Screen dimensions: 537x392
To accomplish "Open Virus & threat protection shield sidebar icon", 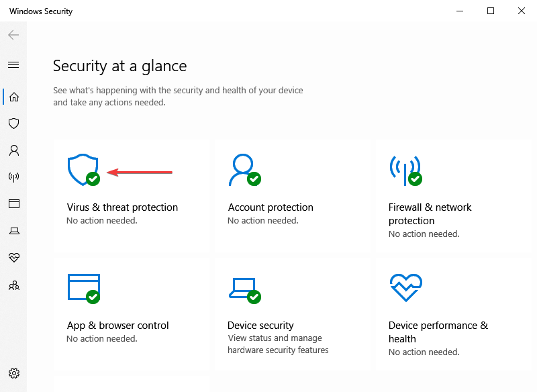I will 13,124.
